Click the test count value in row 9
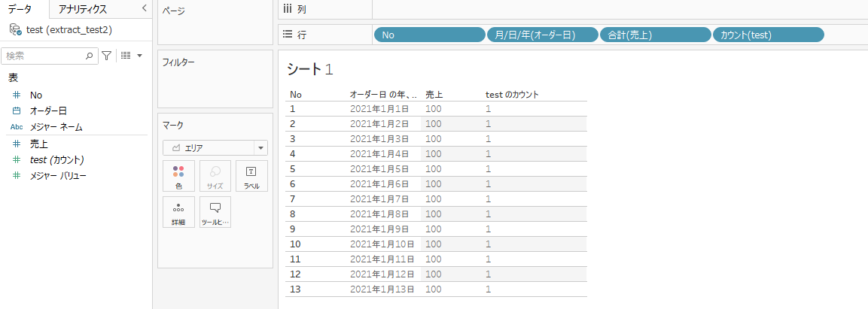The height and width of the screenshot is (309, 868). (489, 229)
